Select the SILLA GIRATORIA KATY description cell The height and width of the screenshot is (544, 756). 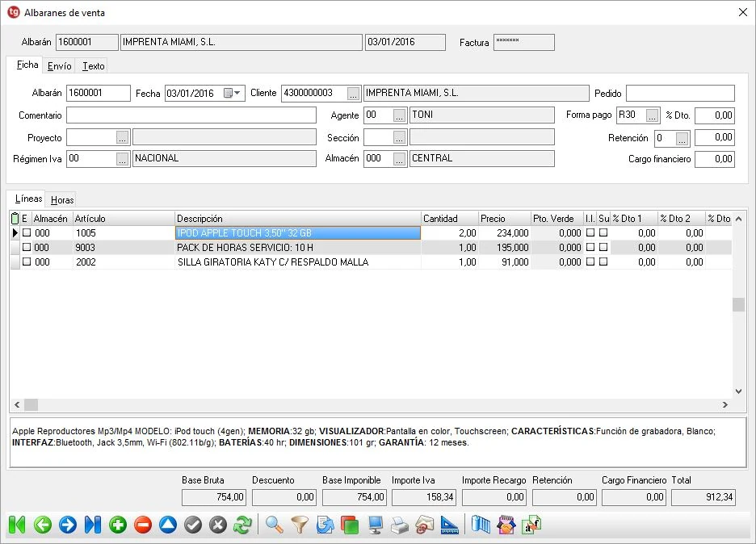point(297,262)
